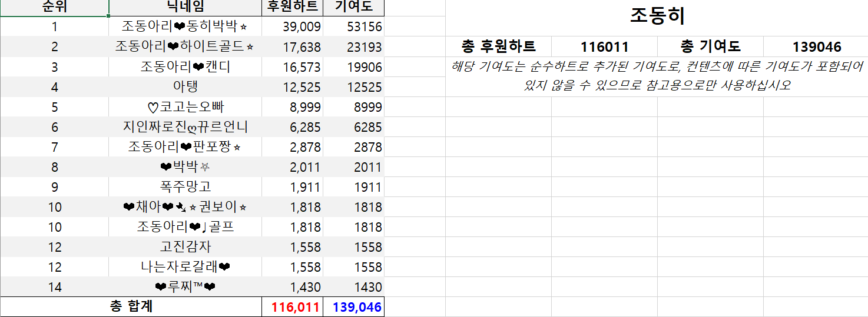Click the blue total 139,046
Viewport: 868px width, 317px height.
[x=354, y=306]
